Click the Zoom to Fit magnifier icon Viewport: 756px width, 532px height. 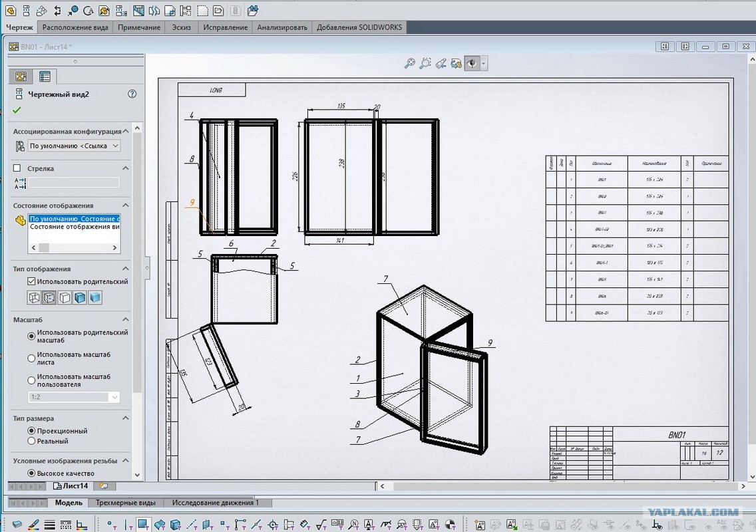point(409,63)
